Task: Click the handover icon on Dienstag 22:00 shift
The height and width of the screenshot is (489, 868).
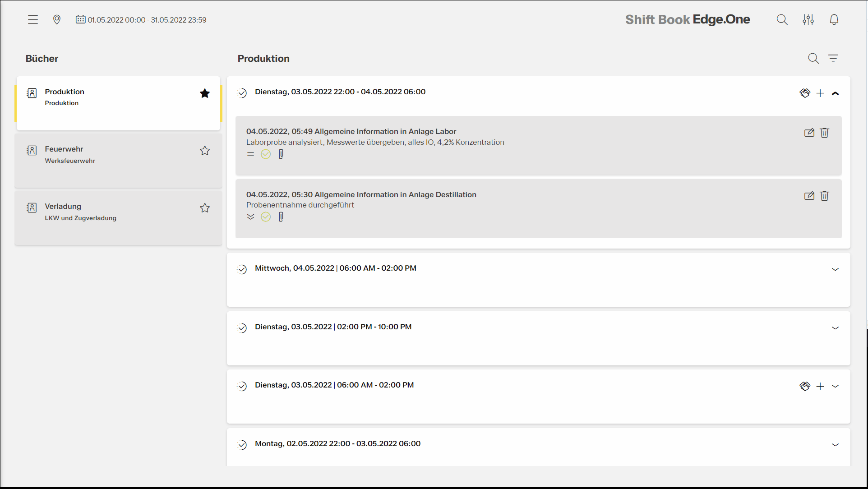Action: (x=805, y=93)
